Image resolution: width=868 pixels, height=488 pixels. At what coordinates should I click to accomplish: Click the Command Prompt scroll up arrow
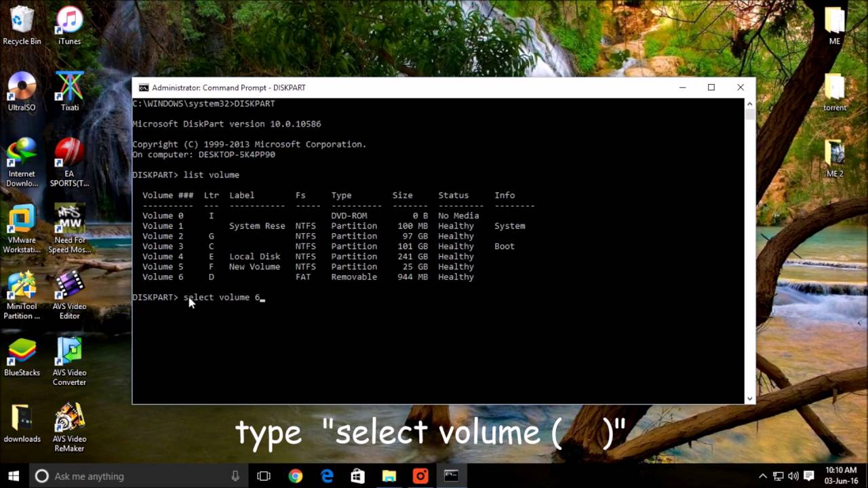point(749,104)
